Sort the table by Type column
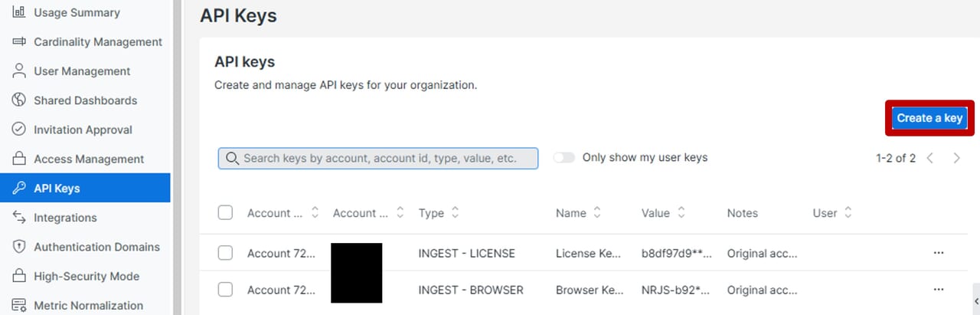Viewport: 980px width, 315px height. tap(455, 213)
